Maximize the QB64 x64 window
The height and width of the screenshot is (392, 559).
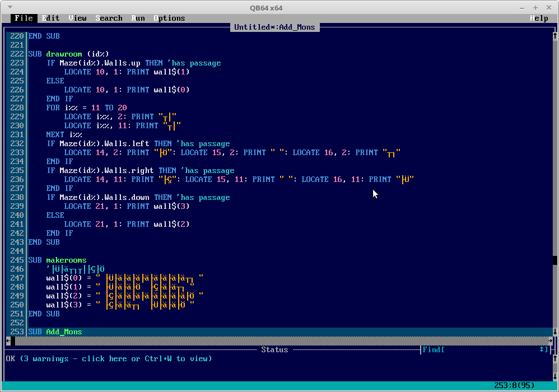coord(535,7)
